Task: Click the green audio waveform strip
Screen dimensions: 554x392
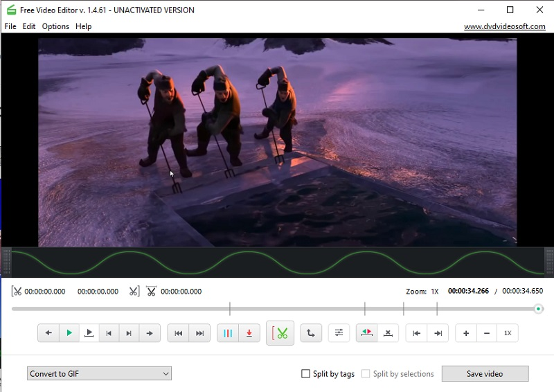Action: click(278, 262)
